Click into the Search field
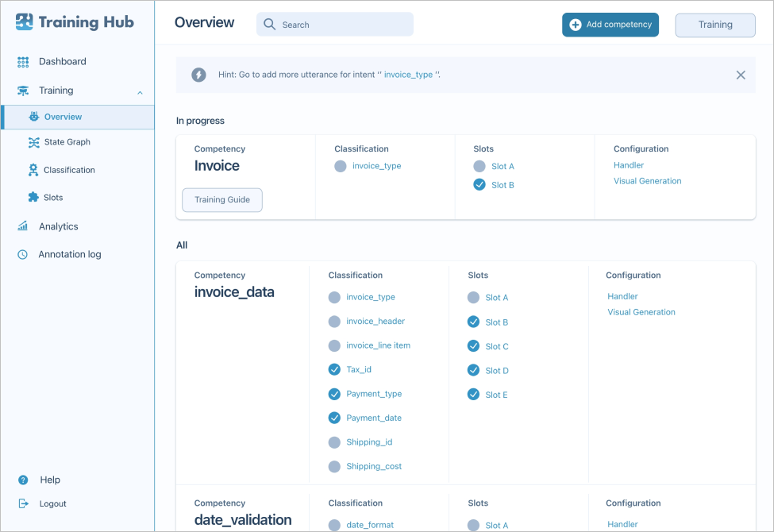The image size is (774, 532). click(343, 25)
